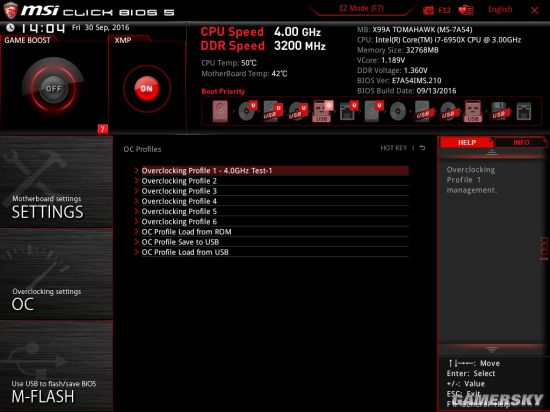Switch to EZ Mode (F7)
Viewport: 550px width, 412px height.
coord(361,8)
